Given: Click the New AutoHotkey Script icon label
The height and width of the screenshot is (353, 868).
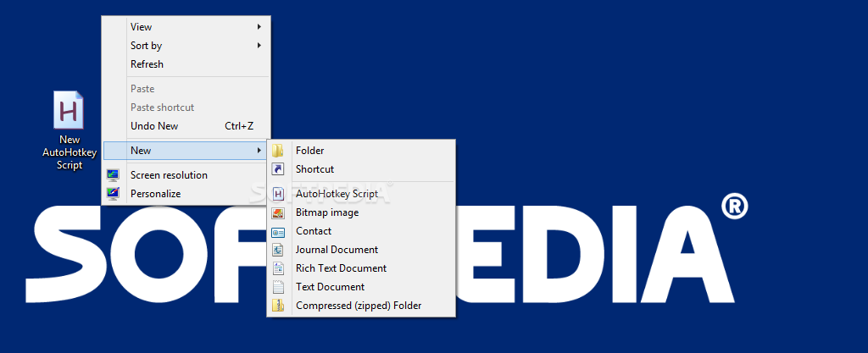Looking at the screenshot, I should click(x=70, y=152).
